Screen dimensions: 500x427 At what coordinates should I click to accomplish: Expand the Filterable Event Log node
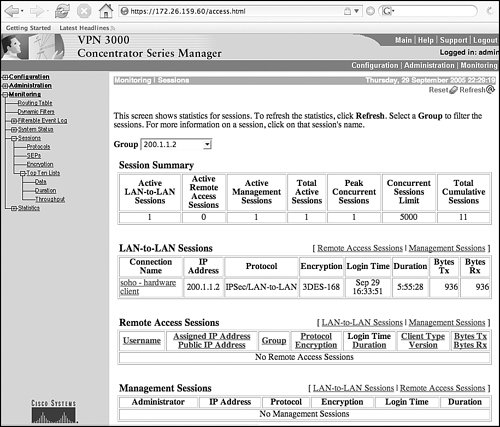(x=14, y=121)
